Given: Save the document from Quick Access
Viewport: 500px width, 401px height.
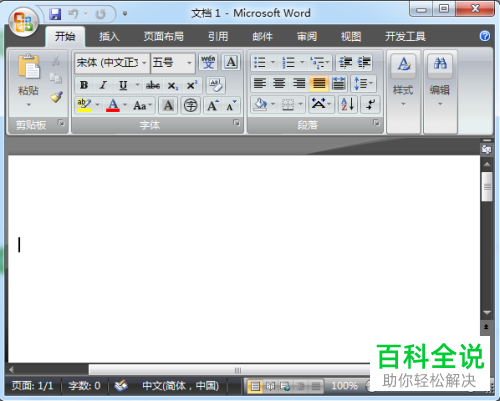Looking at the screenshot, I should pos(55,14).
